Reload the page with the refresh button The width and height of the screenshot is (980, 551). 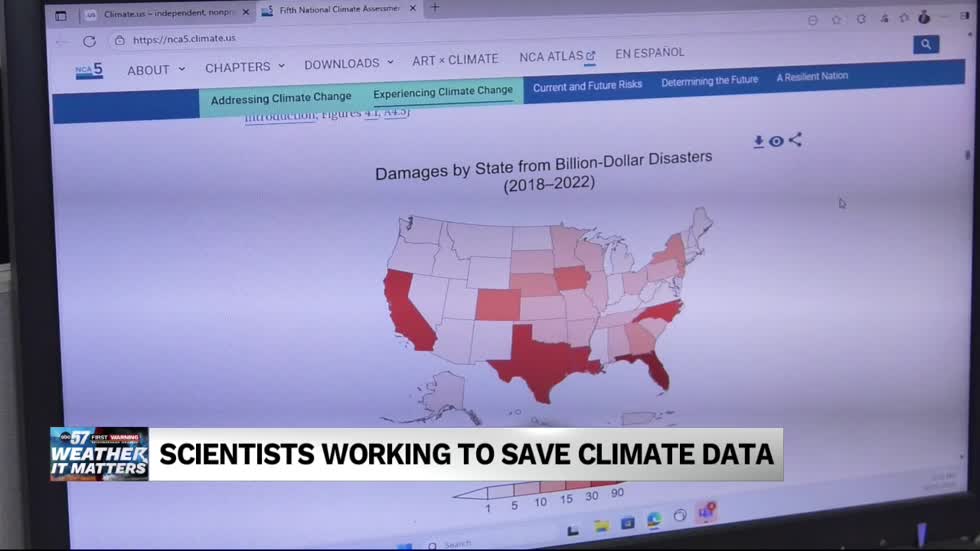[x=89, y=41]
